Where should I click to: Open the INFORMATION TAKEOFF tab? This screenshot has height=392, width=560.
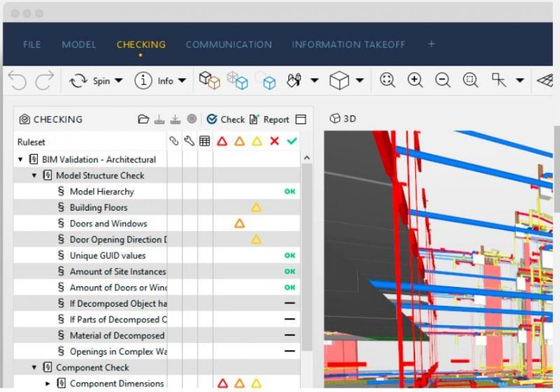[x=348, y=45]
